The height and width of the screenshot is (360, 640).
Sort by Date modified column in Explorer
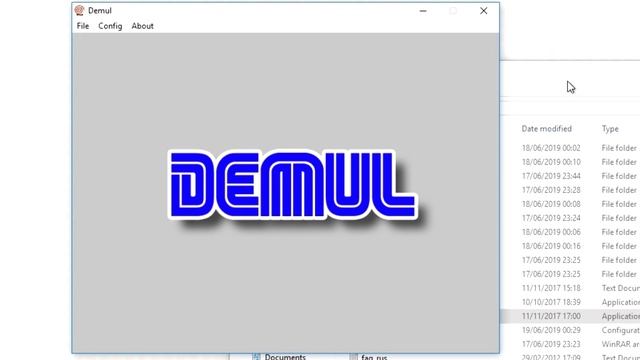tap(547, 129)
